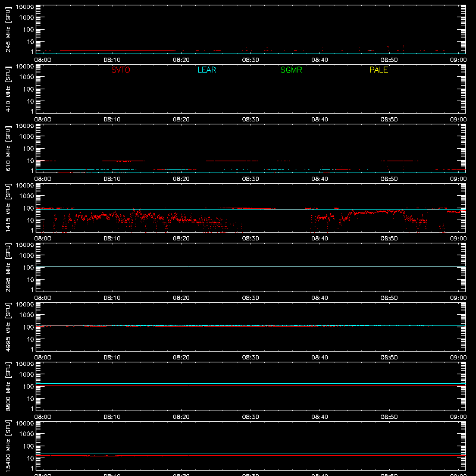Click 08:30 time label under 8800 MHz panel
Viewport: 476px width, 476px height.
(x=250, y=417)
